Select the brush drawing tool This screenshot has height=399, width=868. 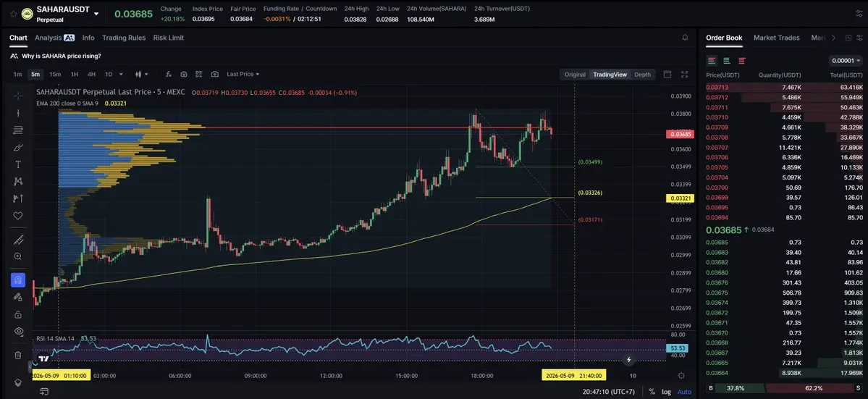[x=18, y=147]
